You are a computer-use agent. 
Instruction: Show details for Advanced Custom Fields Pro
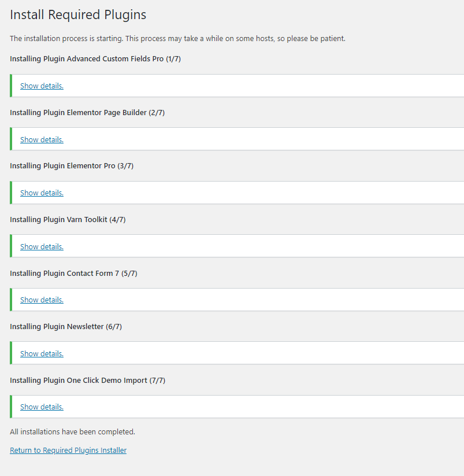point(42,86)
